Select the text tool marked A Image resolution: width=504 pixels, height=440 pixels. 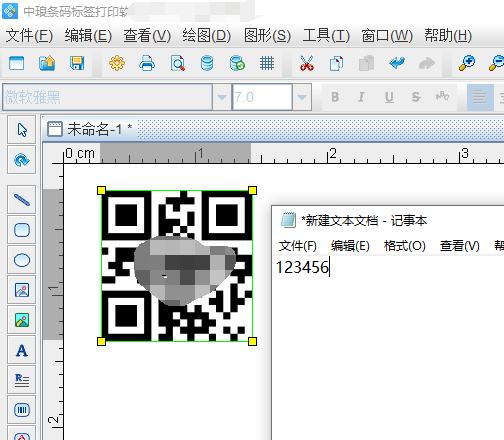click(x=22, y=350)
